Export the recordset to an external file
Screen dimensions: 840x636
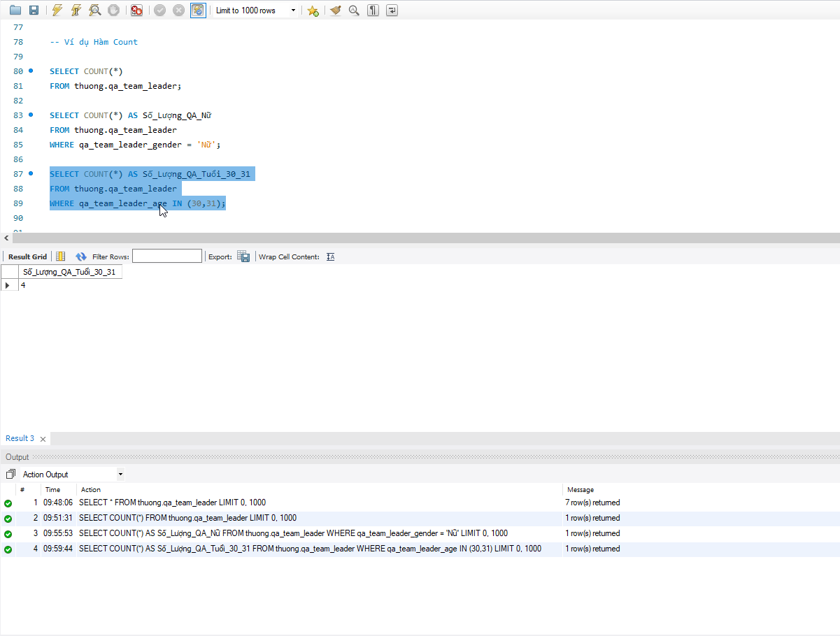(x=243, y=256)
